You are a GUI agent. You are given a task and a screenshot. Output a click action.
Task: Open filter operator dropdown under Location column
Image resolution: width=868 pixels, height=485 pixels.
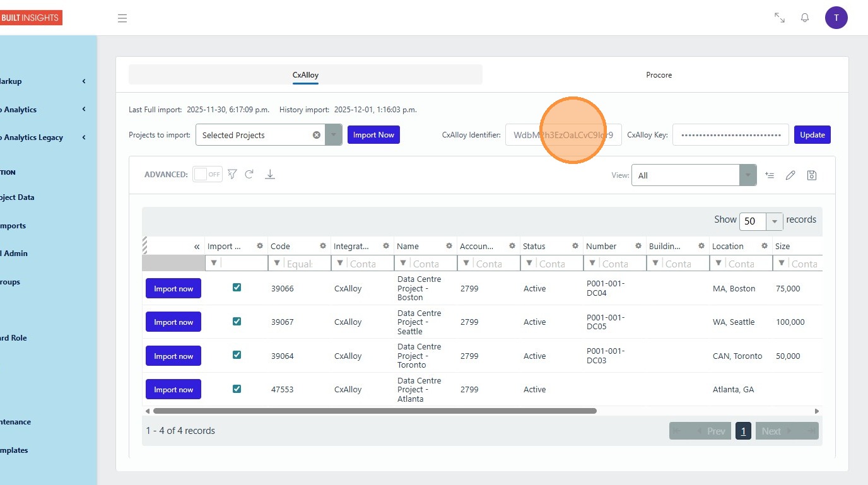click(x=718, y=263)
